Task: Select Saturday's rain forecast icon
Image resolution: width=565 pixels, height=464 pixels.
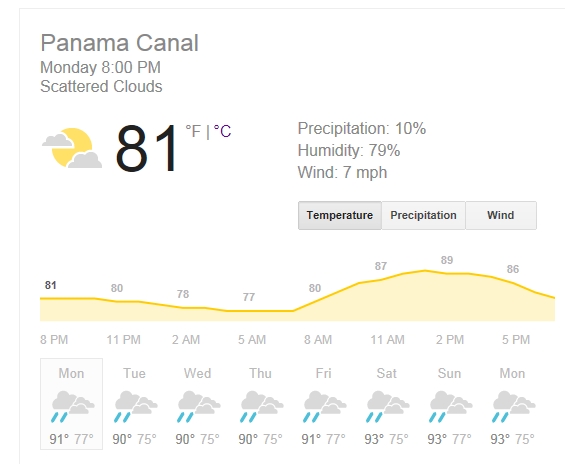Action: (x=388, y=406)
